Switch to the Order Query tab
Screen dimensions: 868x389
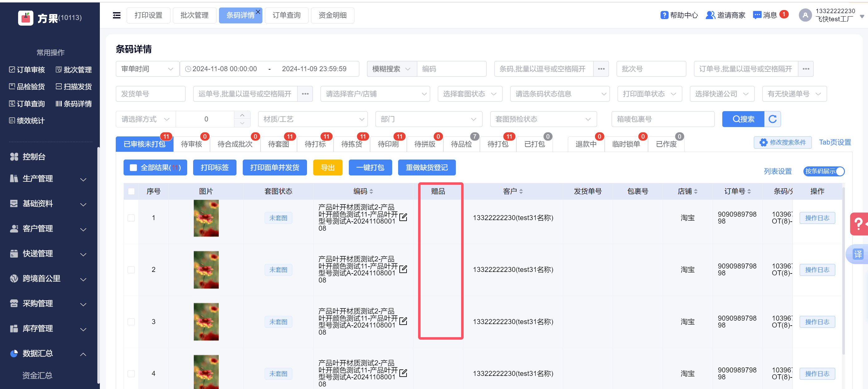286,15
